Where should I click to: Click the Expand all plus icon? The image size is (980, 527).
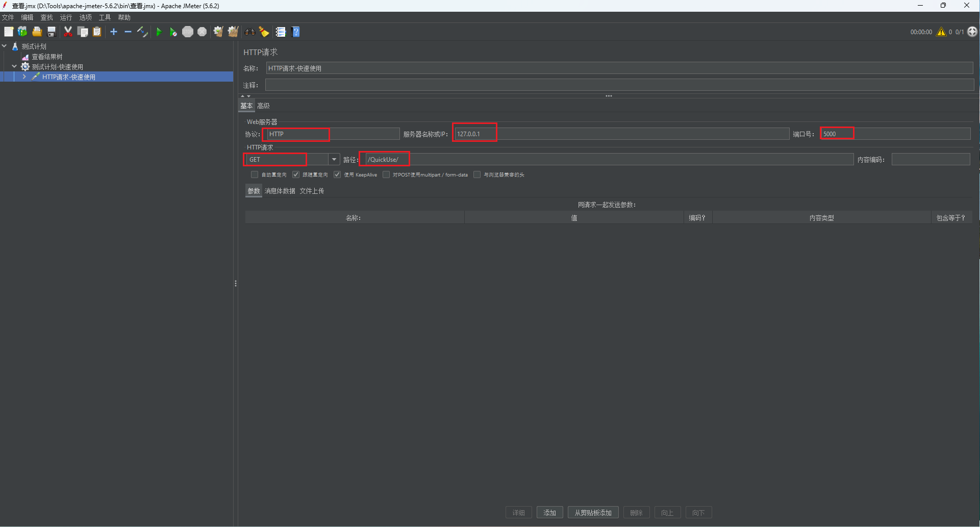point(114,32)
